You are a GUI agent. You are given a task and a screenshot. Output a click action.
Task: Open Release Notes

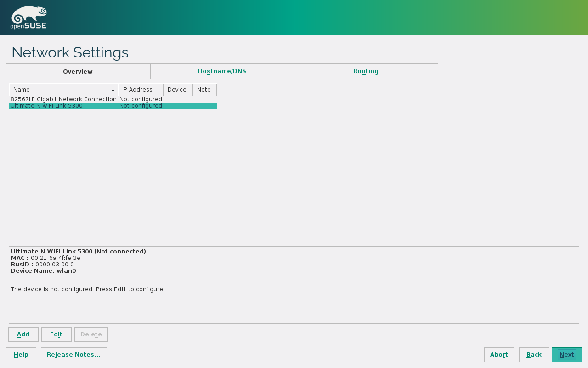tap(73, 355)
